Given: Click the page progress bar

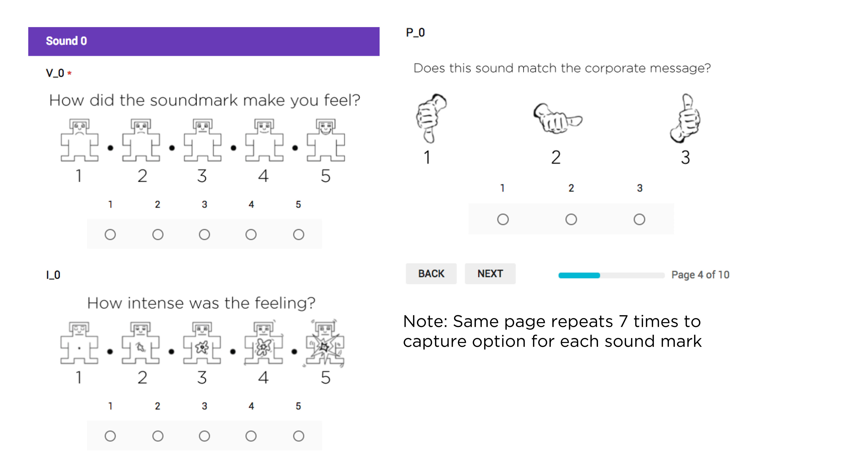Looking at the screenshot, I should click(611, 275).
